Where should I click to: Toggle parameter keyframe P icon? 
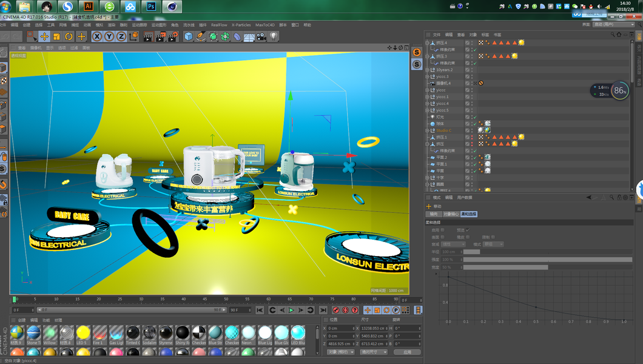point(396,310)
